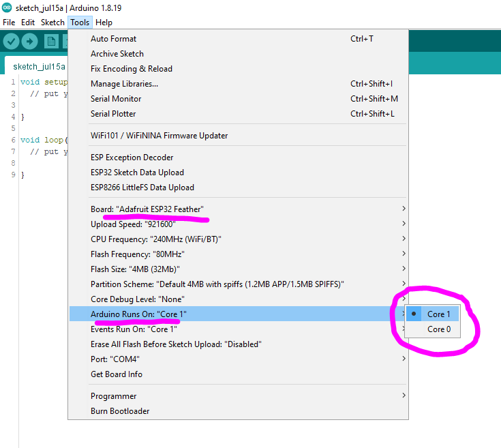Click the Verify checkmark toolbar icon
The height and width of the screenshot is (448, 501).
(12, 42)
